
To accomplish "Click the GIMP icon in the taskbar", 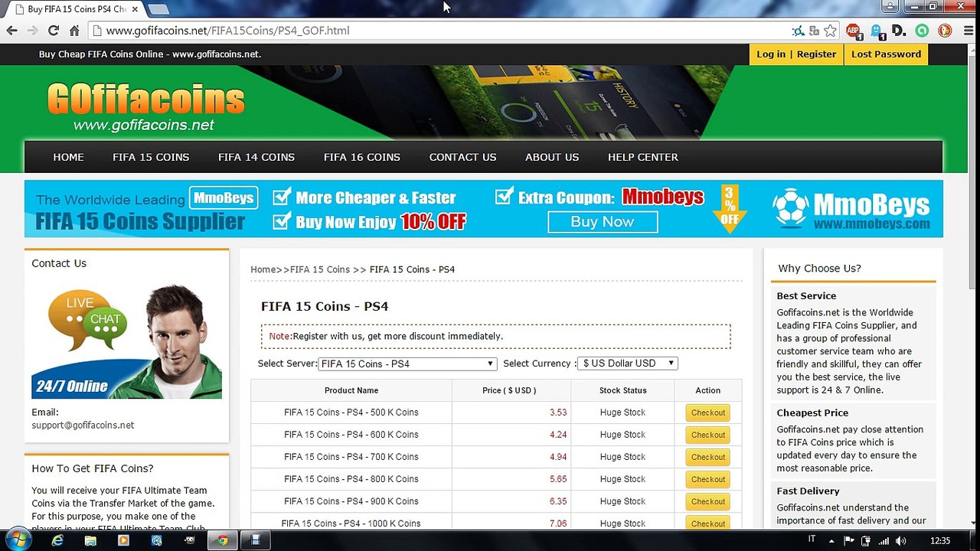I will [x=190, y=540].
